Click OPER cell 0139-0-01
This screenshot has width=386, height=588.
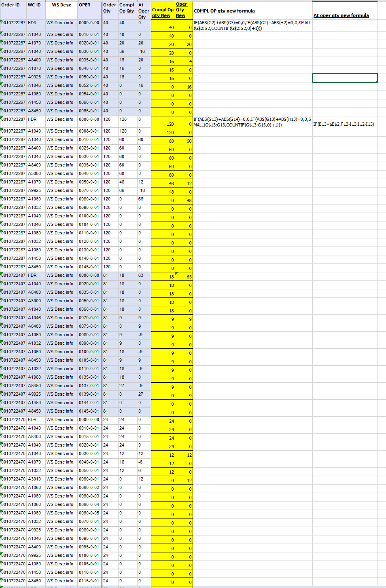pyautogui.click(x=89, y=394)
